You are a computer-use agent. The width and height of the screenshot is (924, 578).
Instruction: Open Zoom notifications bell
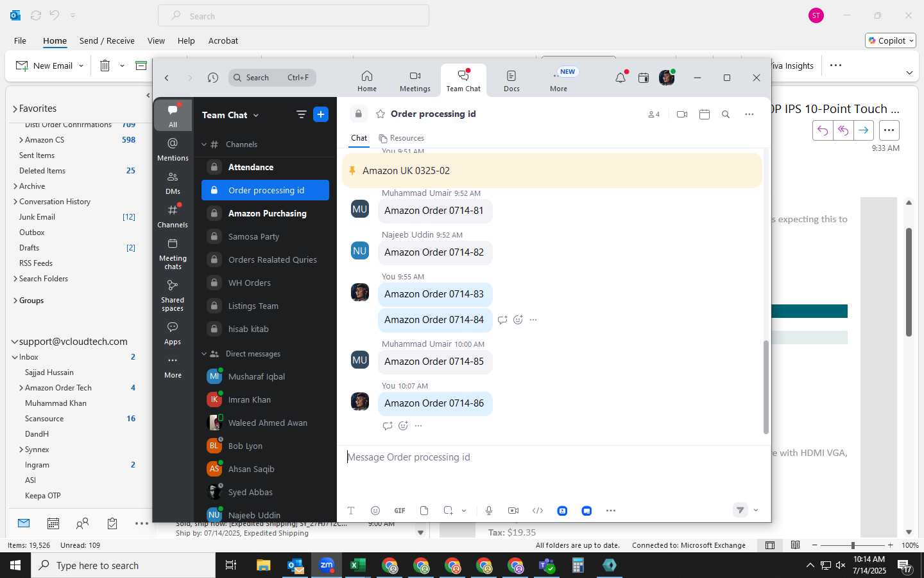tap(620, 78)
